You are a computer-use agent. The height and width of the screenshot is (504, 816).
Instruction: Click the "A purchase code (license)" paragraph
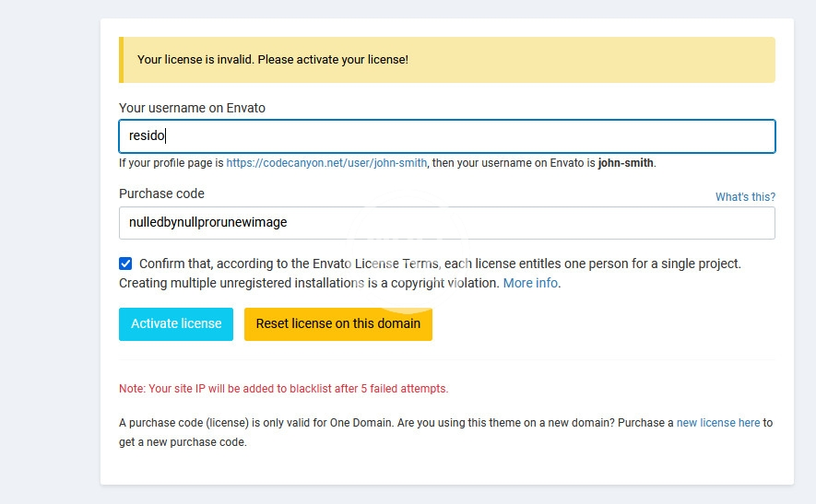[x=396, y=423]
